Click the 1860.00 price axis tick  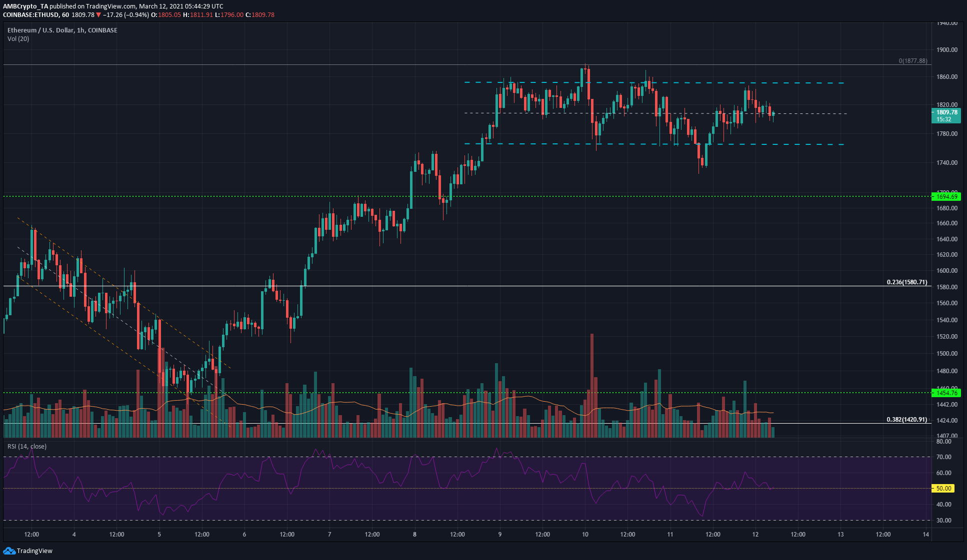click(x=947, y=76)
